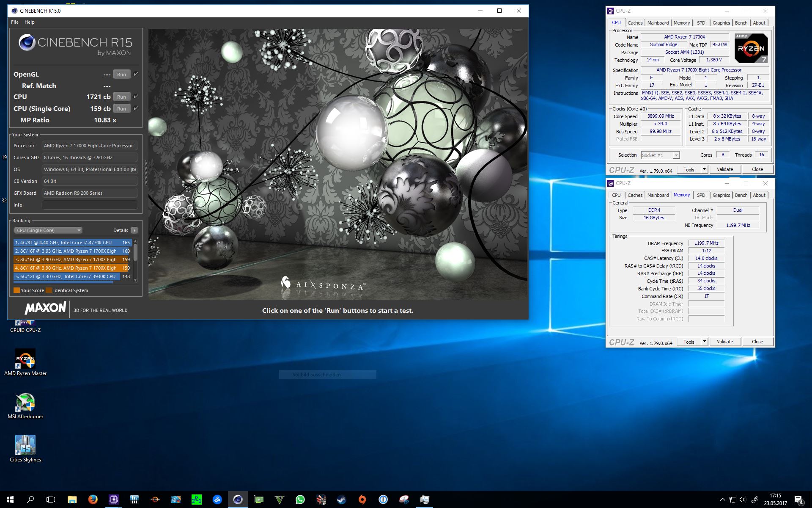Click the Info text field
Image resolution: width=812 pixels, height=508 pixels.
90,205
